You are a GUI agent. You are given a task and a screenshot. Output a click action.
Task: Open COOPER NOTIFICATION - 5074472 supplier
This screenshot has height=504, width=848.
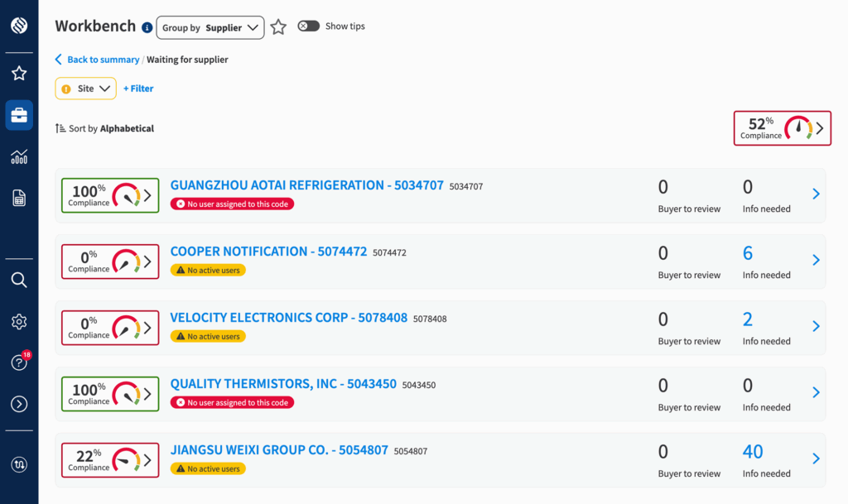click(x=269, y=252)
